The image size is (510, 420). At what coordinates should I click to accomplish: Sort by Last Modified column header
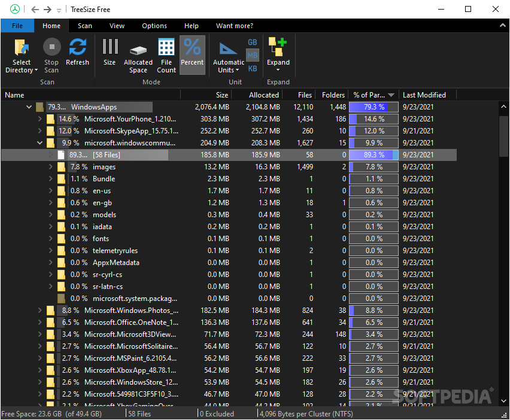[x=428, y=95]
